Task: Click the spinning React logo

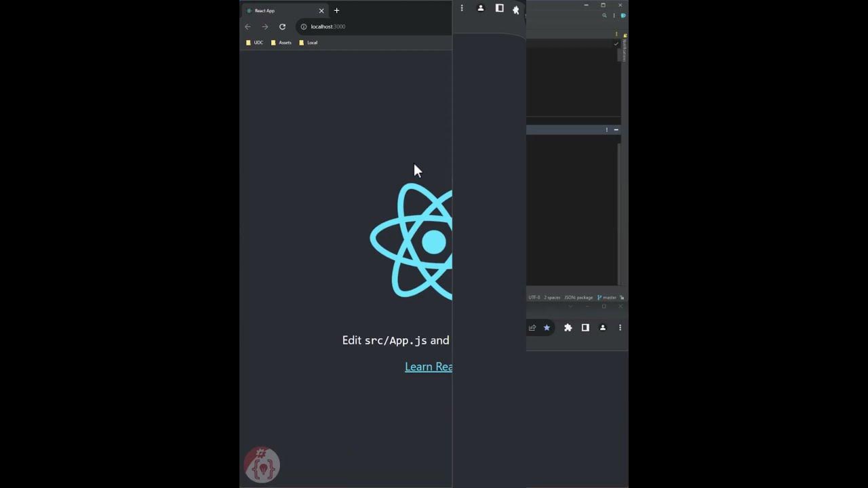Action: click(x=411, y=241)
